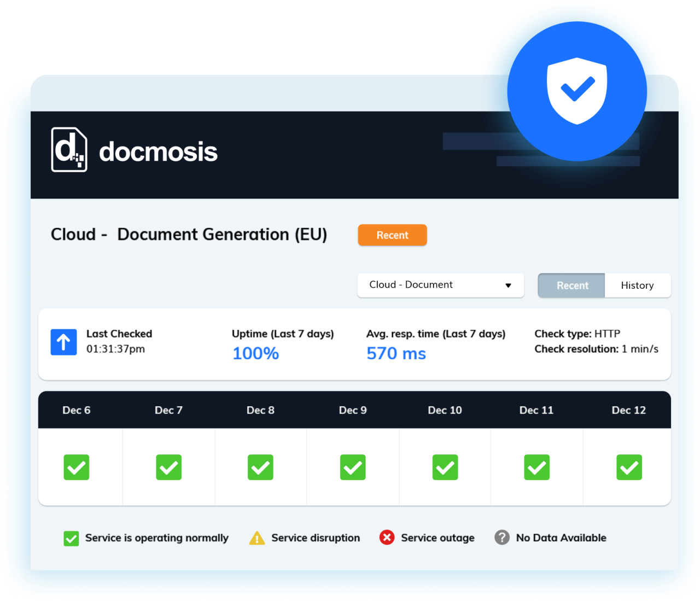Click the orange Recent button

tap(392, 235)
